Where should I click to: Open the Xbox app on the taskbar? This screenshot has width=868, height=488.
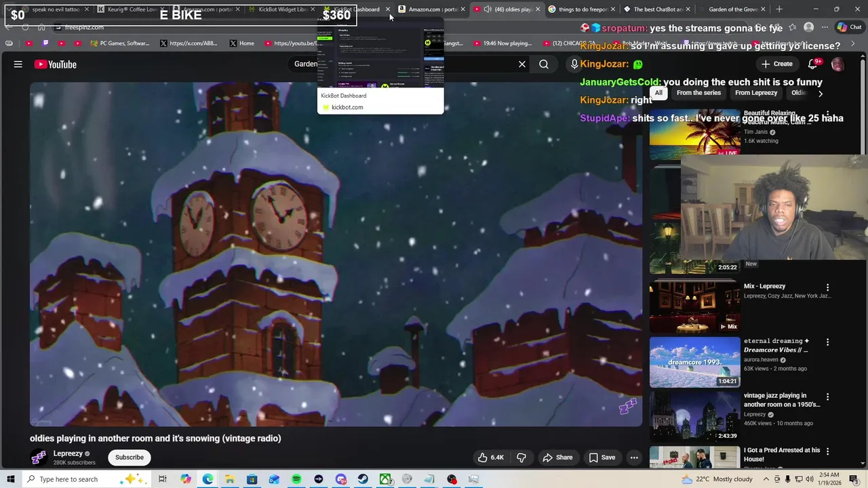click(x=385, y=479)
